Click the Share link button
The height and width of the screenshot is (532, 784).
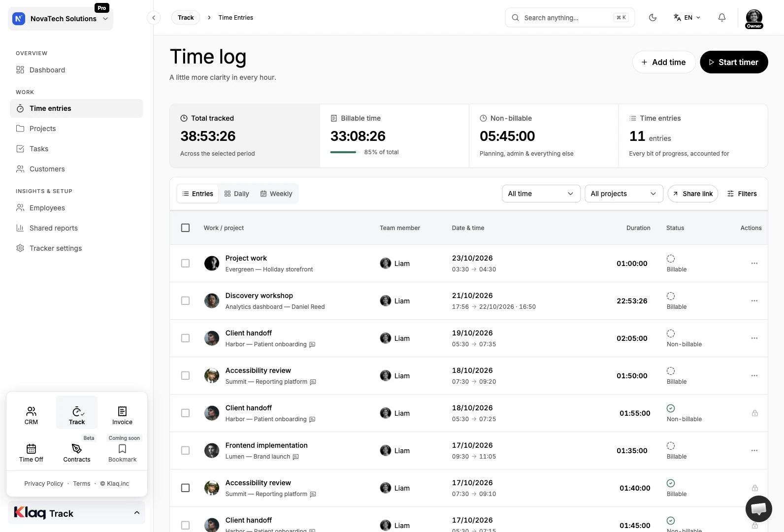693,194
